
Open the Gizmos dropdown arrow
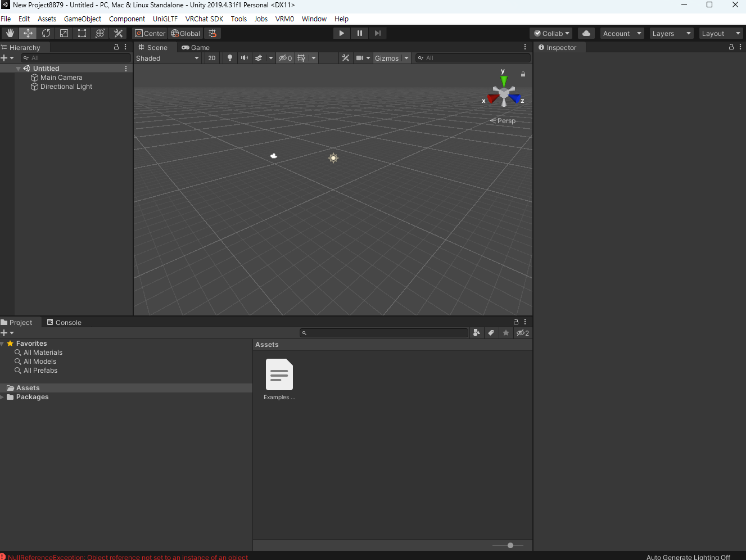[x=406, y=58]
